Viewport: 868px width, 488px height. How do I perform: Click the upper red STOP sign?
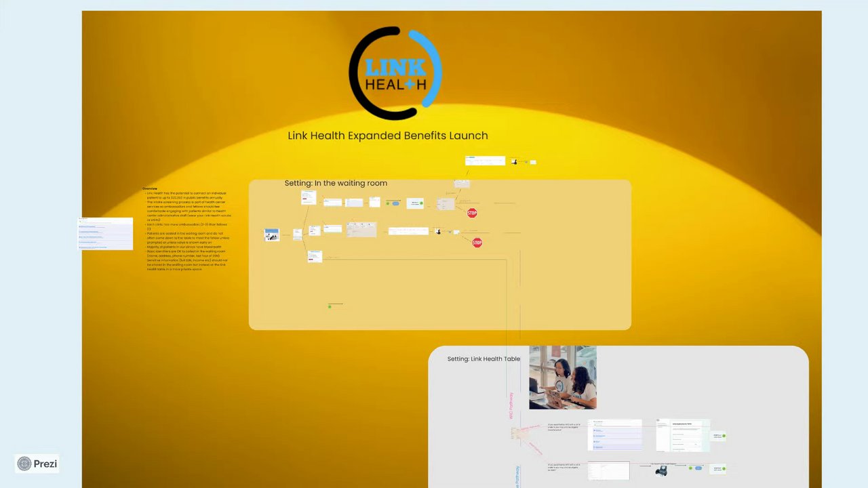(472, 213)
